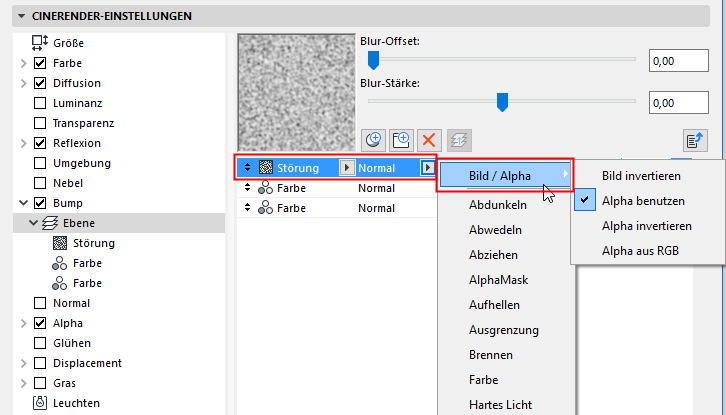
Task: Uncheck the Alpha channel checkbox
Action: (x=40, y=323)
